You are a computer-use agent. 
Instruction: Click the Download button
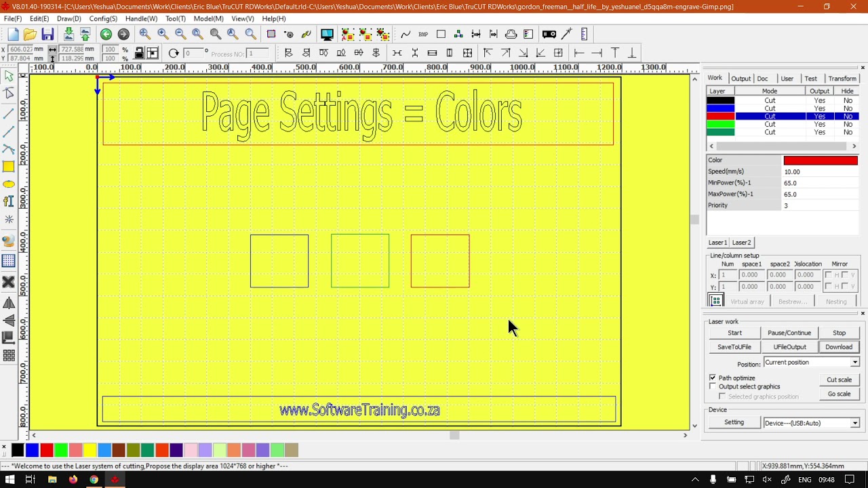(839, 347)
